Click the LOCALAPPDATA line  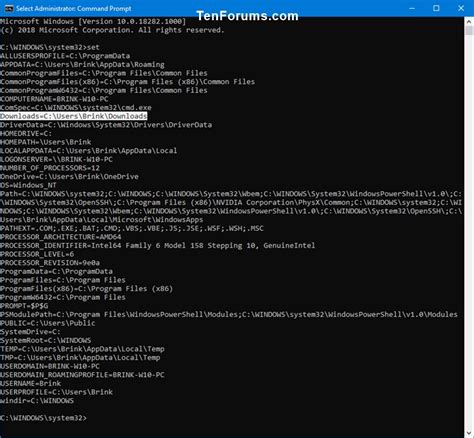[89, 151]
